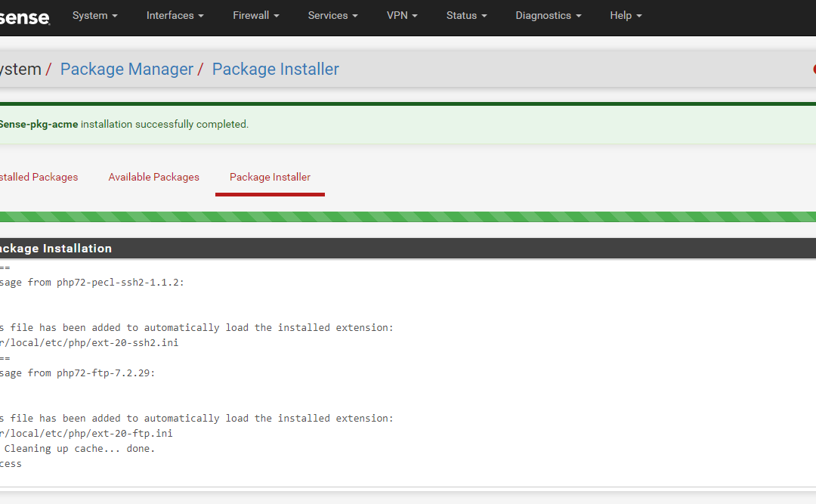This screenshot has width=816, height=504.
Task: Switch to Installed Packages tab
Action: pyautogui.click(x=39, y=177)
